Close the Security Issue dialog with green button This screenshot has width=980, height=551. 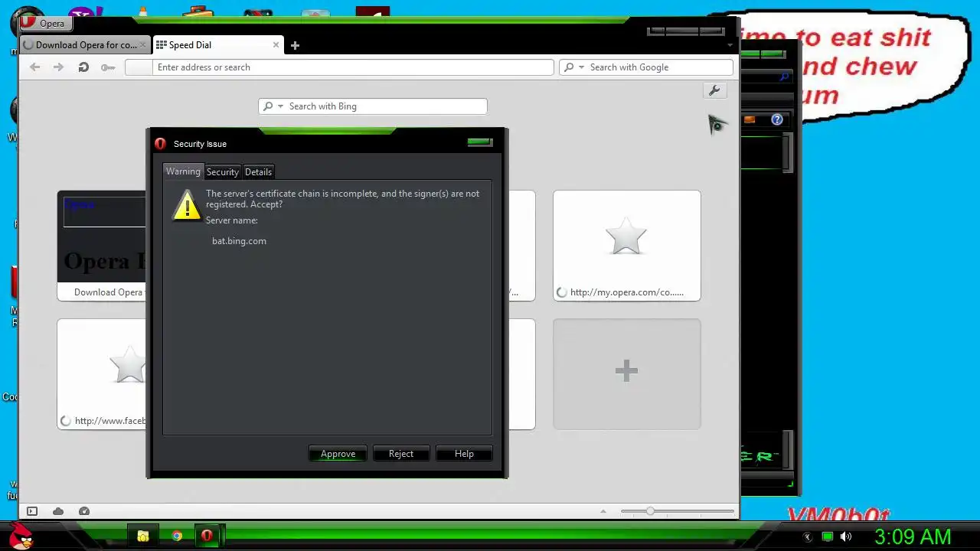click(x=480, y=142)
